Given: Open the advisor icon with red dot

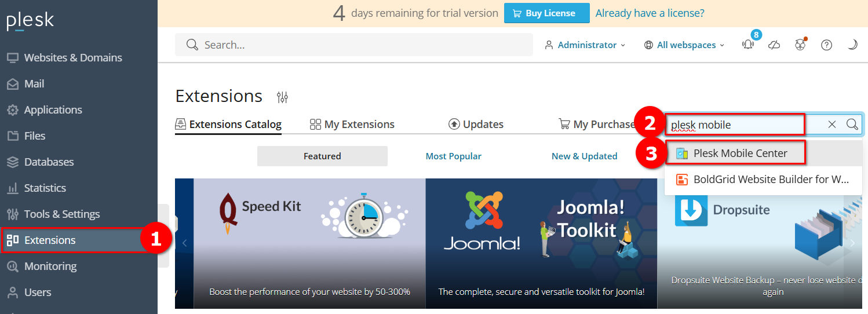Looking at the screenshot, I should (x=800, y=45).
